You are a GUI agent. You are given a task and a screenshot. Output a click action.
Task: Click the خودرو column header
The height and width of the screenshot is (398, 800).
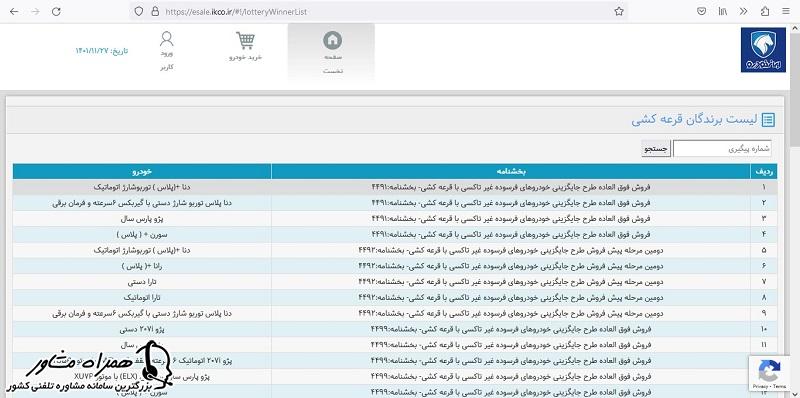(142, 171)
